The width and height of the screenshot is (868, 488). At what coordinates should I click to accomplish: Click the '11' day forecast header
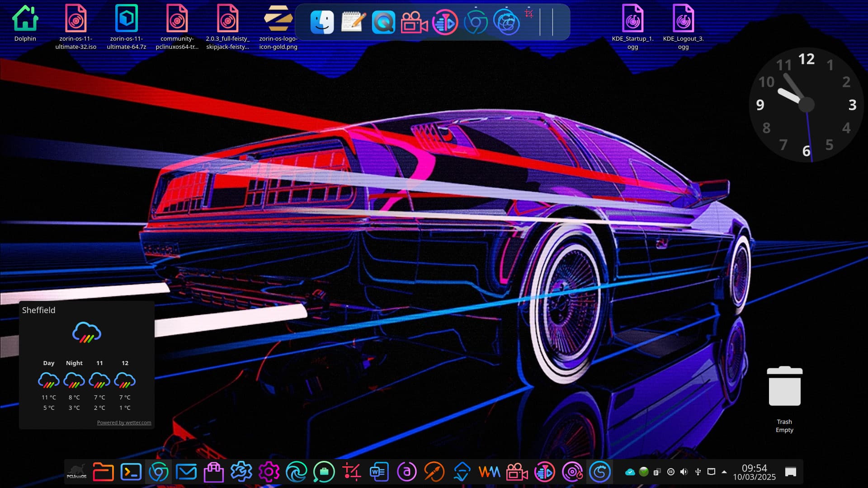pos(99,363)
